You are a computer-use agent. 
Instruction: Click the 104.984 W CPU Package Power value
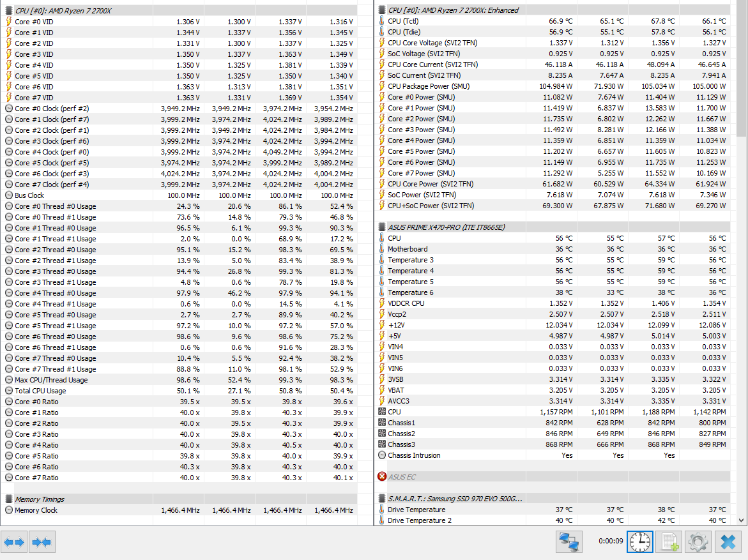point(556,86)
